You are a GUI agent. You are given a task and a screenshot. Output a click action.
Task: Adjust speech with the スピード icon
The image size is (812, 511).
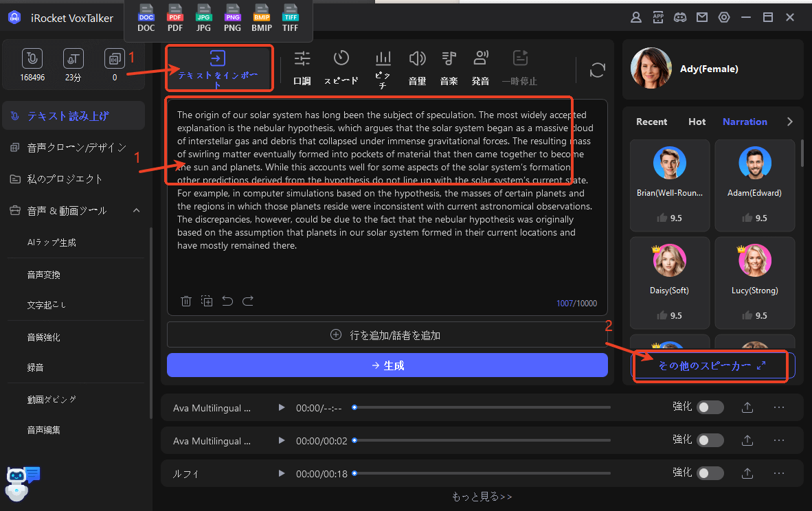(341, 68)
